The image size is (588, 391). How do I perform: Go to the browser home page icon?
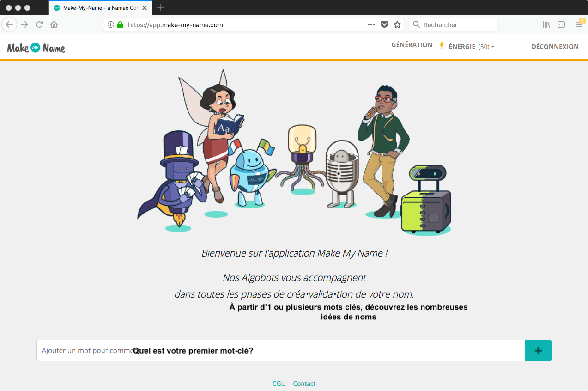coord(54,24)
